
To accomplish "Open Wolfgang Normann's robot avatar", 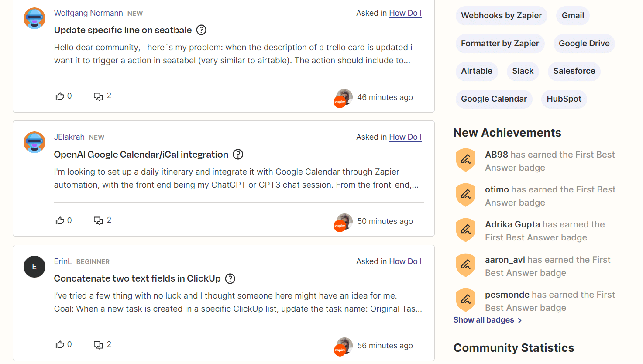I will coord(34,18).
